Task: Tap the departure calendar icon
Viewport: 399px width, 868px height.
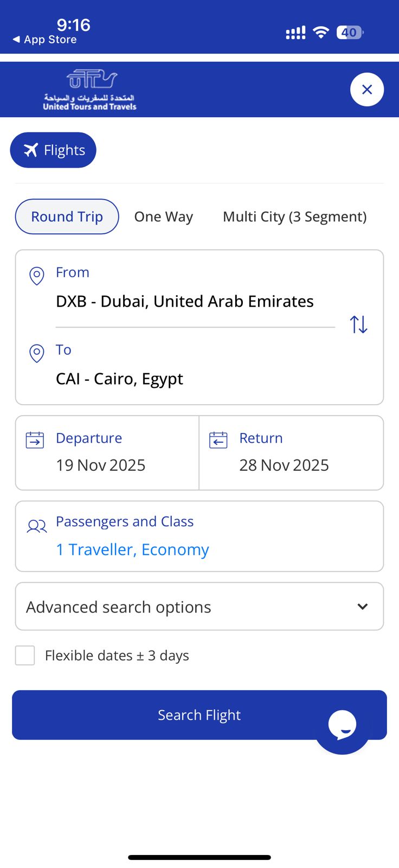Action: click(35, 440)
